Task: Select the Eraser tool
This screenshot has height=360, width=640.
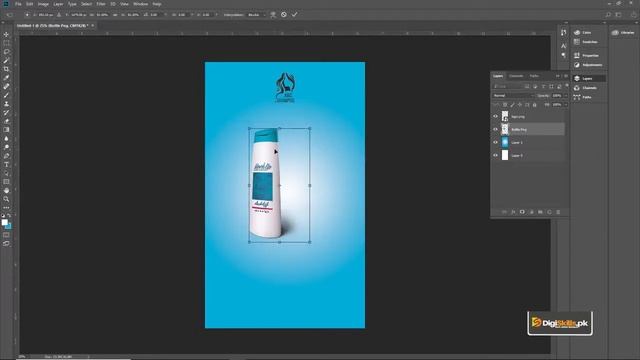Action: (6, 121)
